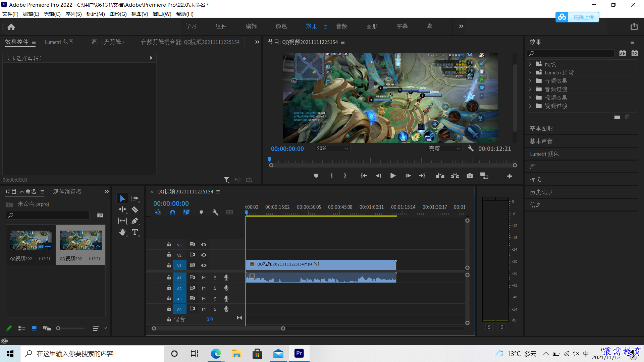This screenshot has width=644, height=362.
Task: Click the Quick Export share icon
Action: tap(634, 26)
